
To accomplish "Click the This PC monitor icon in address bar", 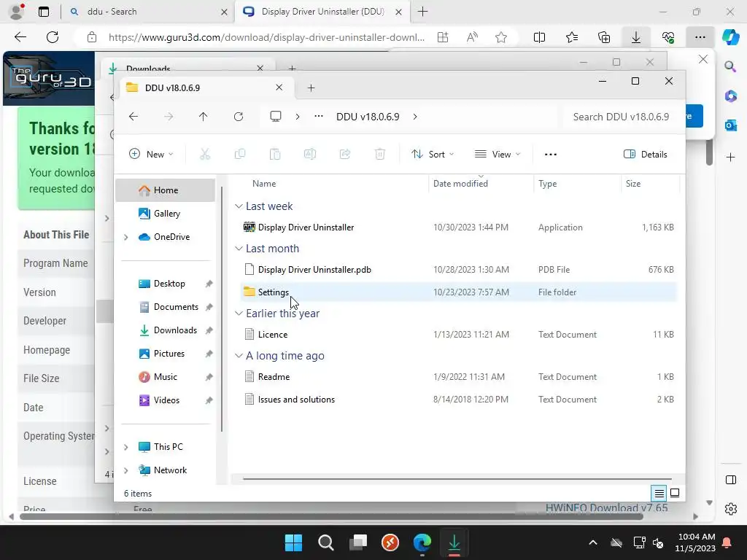I will (x=275, y=117).
